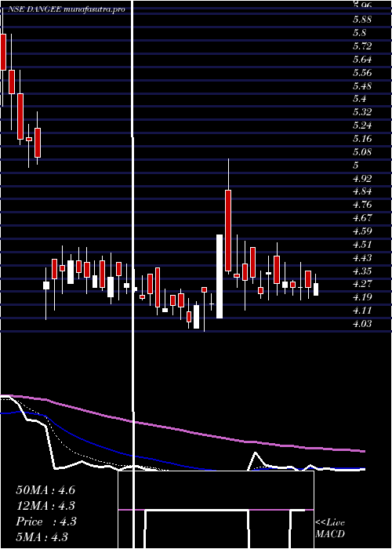
Task: Click the 5.24 price axis label
Action: coord(362,125)
